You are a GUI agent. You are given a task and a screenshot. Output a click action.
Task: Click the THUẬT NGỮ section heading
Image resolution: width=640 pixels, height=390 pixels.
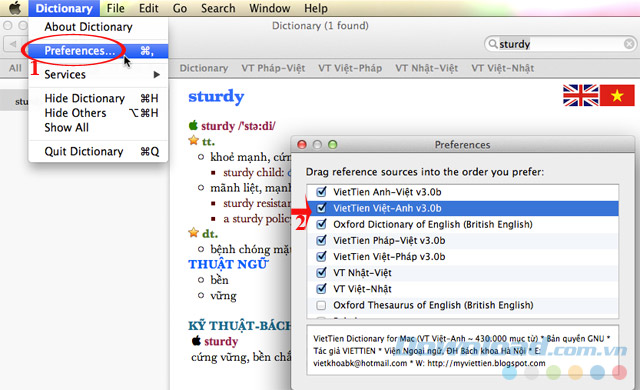(x=228, y=264)
